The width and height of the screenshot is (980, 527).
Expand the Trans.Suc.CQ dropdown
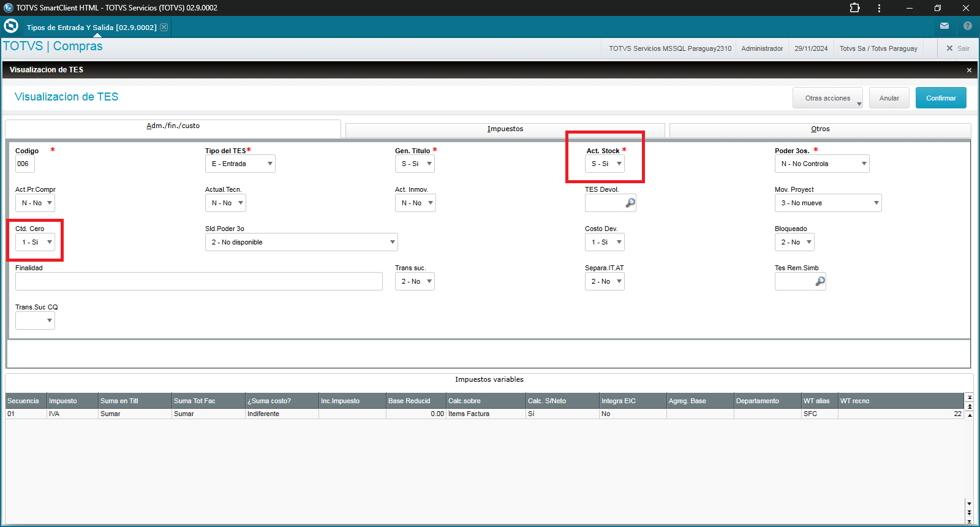point(35,320)
